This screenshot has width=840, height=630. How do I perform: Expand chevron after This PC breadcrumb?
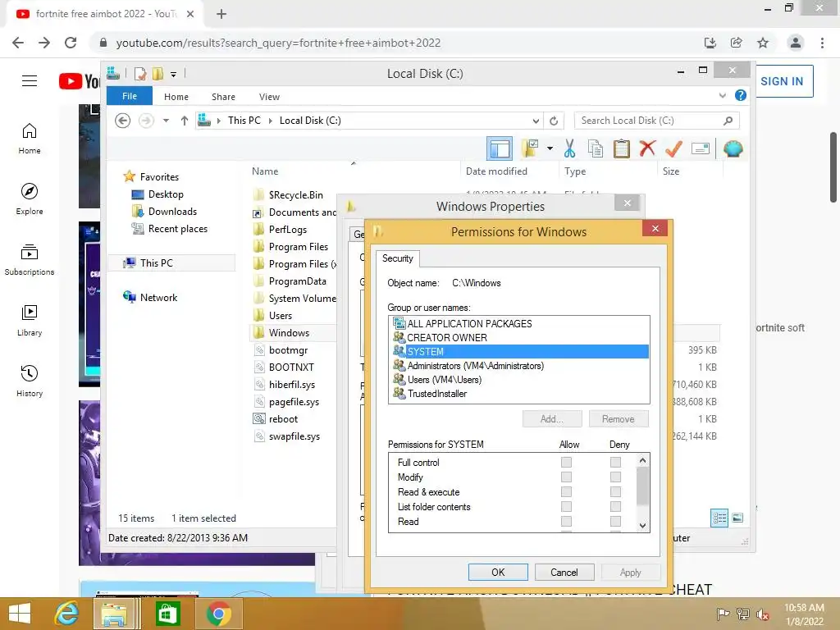(270, 121)
